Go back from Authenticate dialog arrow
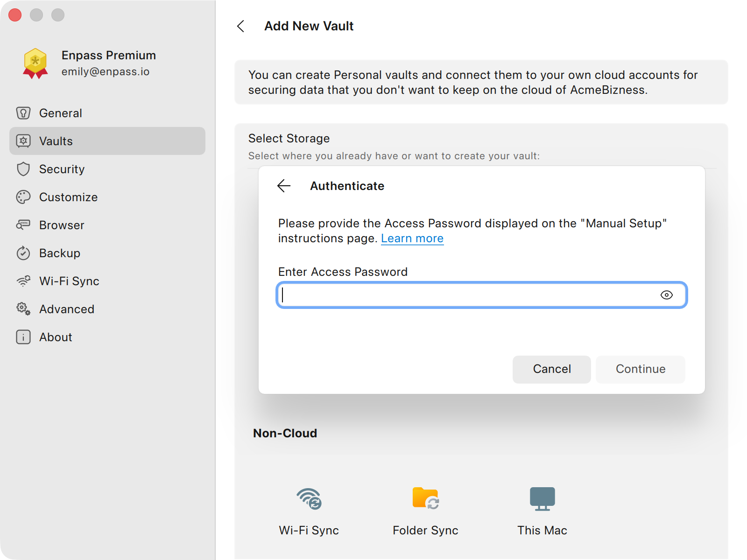Image resolution: width=747 pixels, height=560 pixels. pyautogui.click(x=284, y=186)
